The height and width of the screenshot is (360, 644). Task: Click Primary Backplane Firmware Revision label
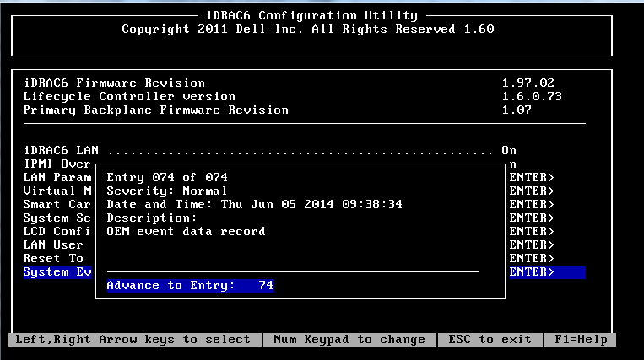tap(156, 110)
